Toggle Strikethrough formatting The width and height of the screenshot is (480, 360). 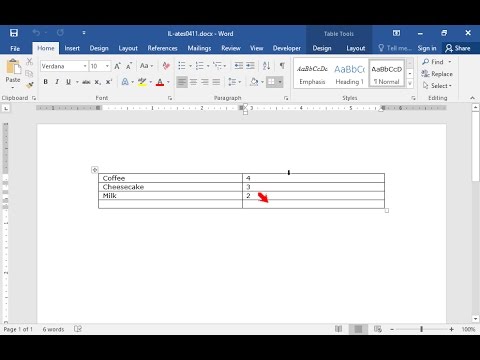click(x=86, y=82)
